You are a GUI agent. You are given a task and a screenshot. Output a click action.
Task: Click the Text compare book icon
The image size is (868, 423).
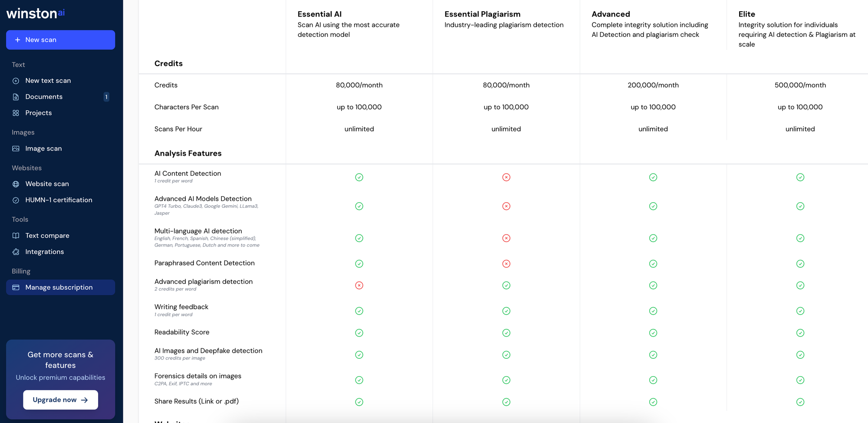pyautogui.click(x=16, y=236)
